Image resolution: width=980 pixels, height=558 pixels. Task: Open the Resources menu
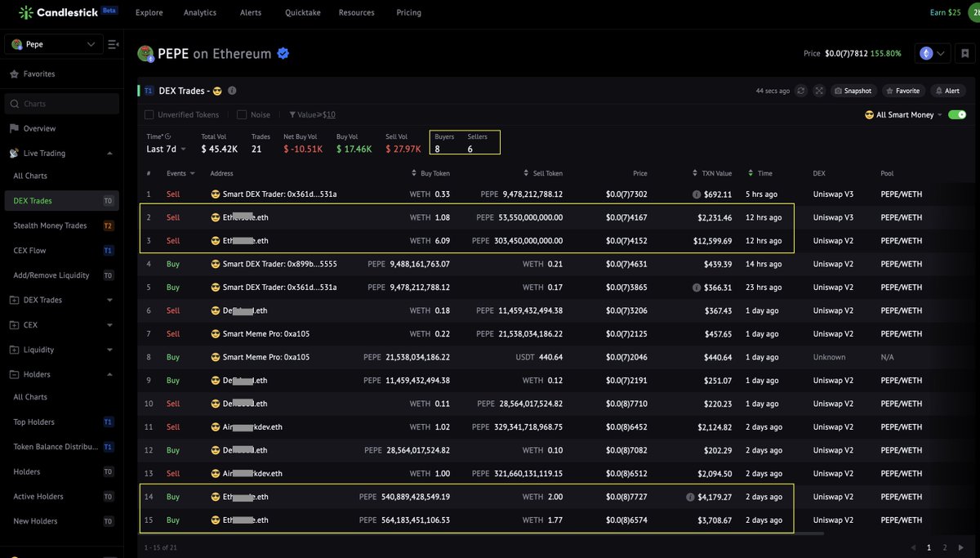[x=356, y=12]
